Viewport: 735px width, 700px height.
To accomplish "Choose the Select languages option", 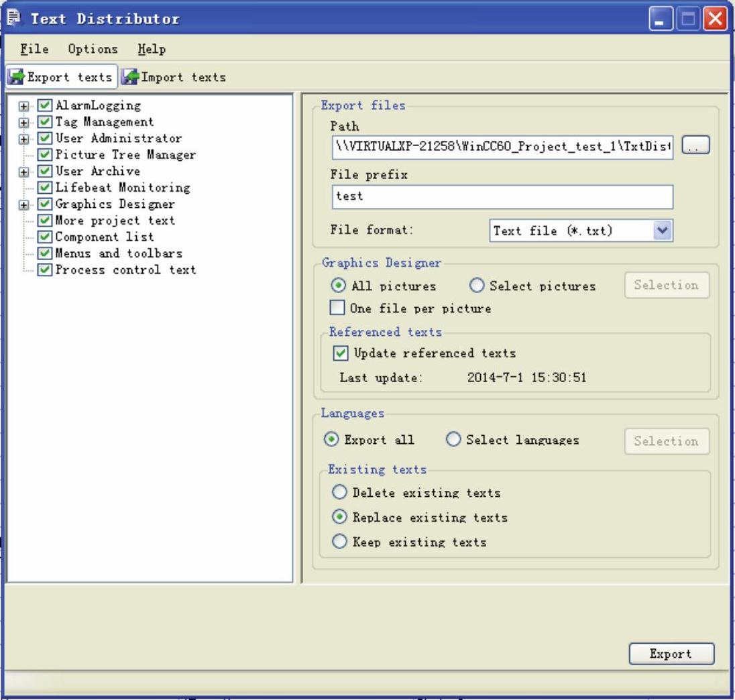I will tap(453, 439).
